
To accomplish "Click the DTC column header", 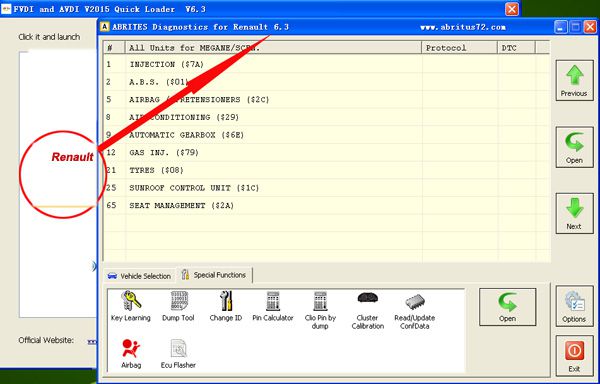I will pyautogui.click(x=516, y=48).
